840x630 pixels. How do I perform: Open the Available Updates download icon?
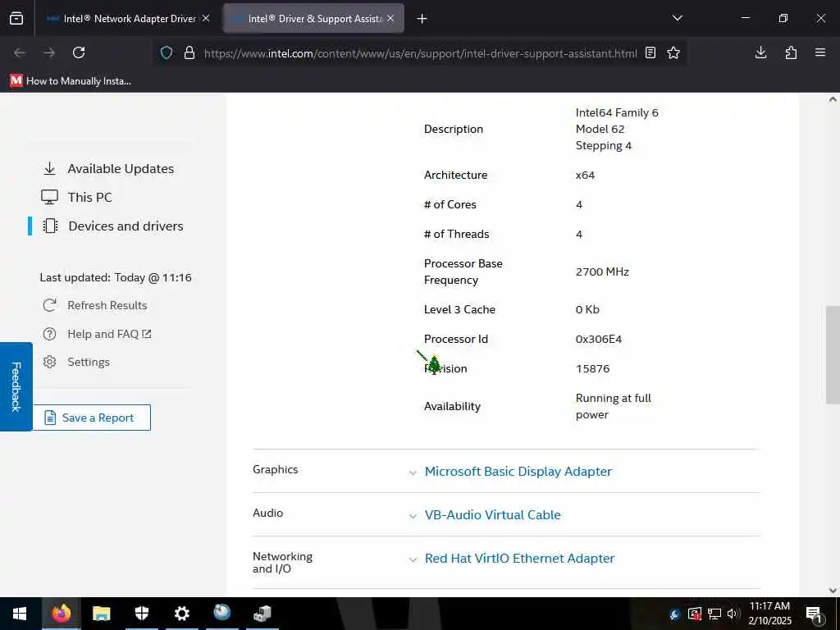(50, 169)
